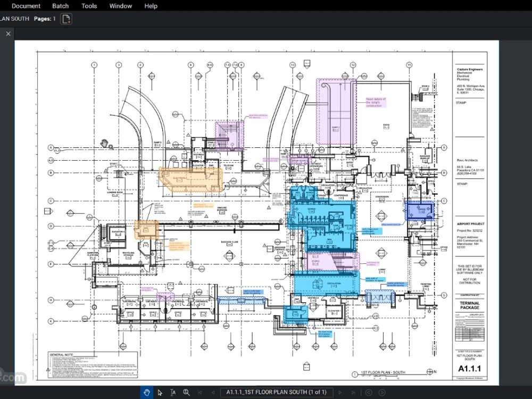The image size is (532, 399).
Task: Select the orange electrical room cloud markup
Action: point(191,179)
